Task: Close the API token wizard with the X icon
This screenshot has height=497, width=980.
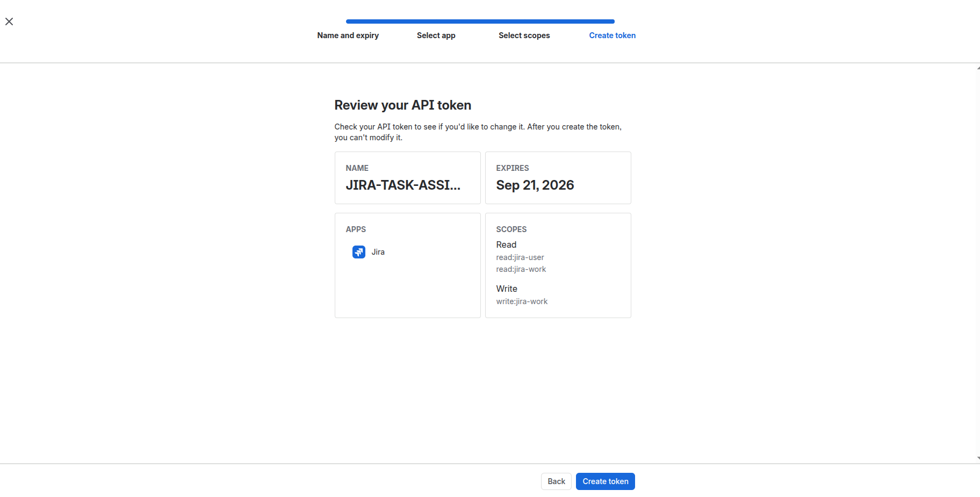Action: tap(9, 21)
